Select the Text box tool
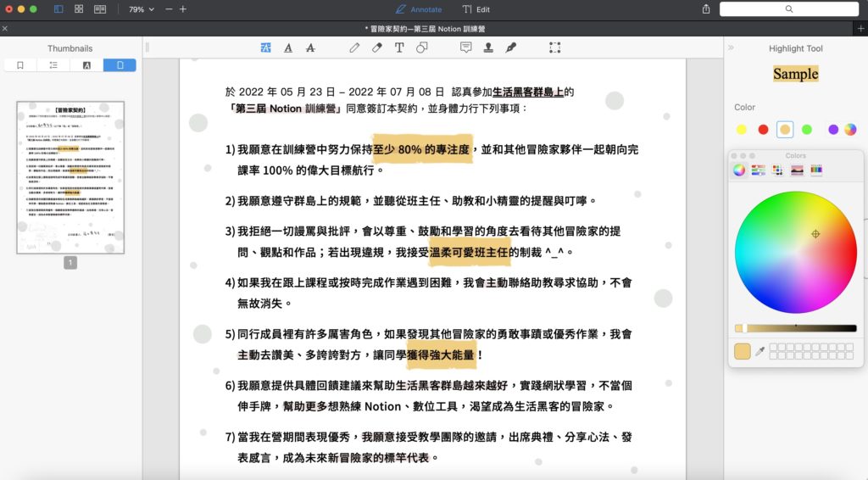Screen dimensions: 868x480 399,47
